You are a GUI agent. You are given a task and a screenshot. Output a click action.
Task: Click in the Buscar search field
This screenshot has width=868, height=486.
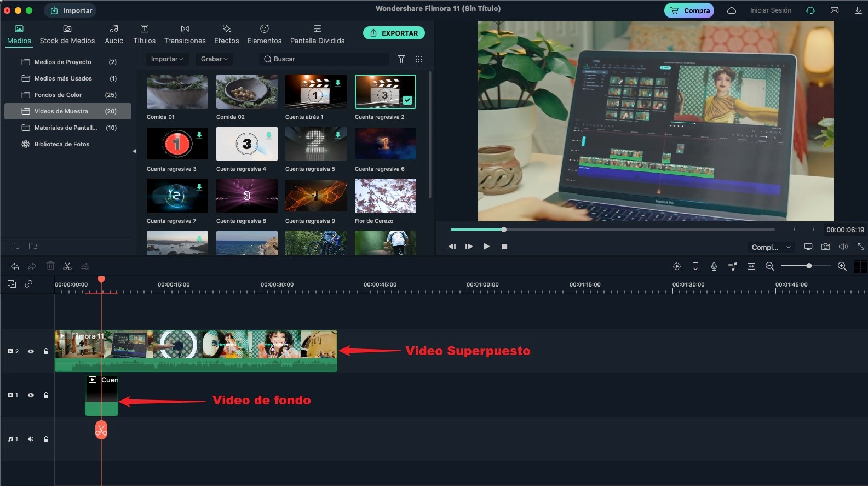[x=324, y=59]
